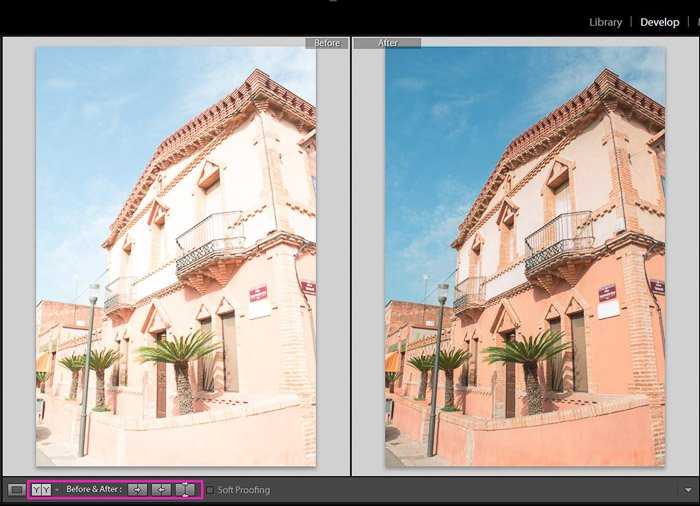Swap Before and After settings icon

pos(185,490)
